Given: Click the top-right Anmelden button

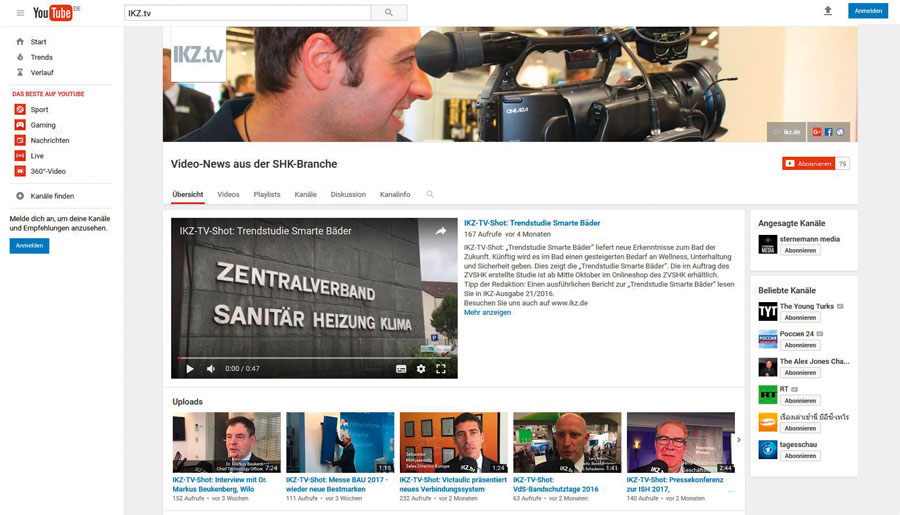Looking at the screenshot, I should 868,11.
